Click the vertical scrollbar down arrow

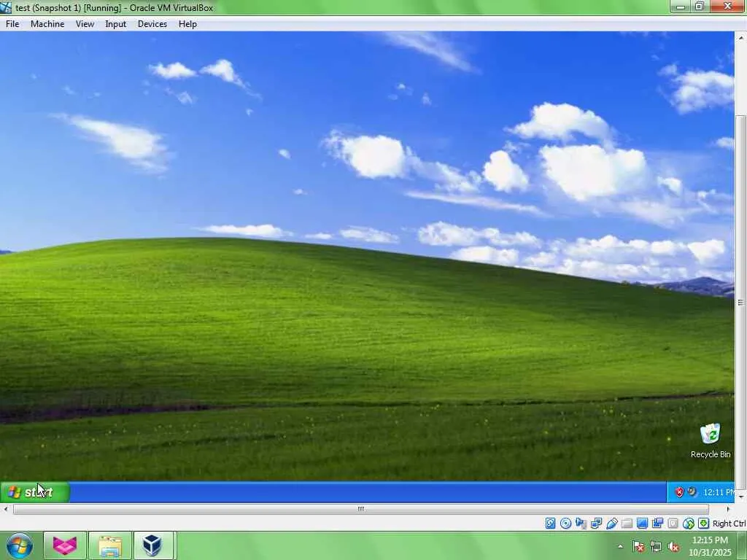741,497
